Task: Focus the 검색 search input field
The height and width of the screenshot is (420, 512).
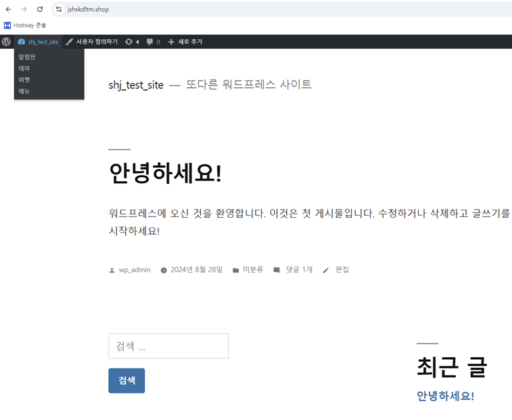Action: click(168, 346)
